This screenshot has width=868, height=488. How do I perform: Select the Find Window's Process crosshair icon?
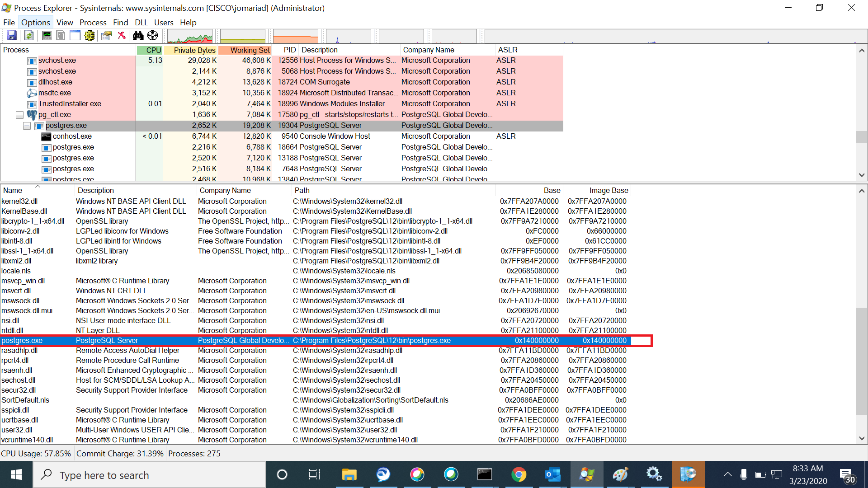coord(153,35)
